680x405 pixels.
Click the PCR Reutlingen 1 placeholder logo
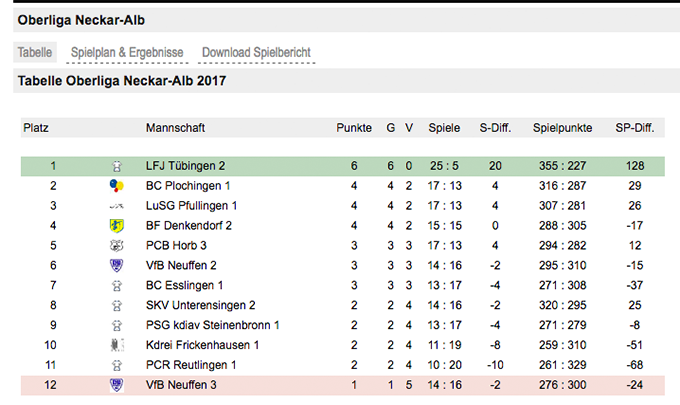(117, 366)
